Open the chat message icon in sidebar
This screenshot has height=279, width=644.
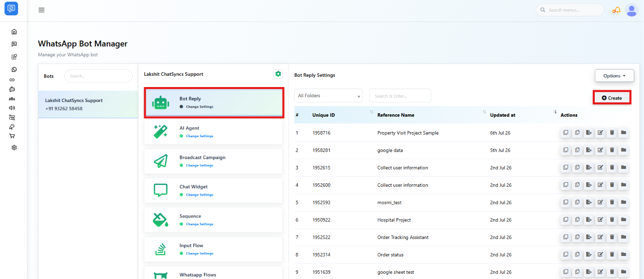(14, 44)
